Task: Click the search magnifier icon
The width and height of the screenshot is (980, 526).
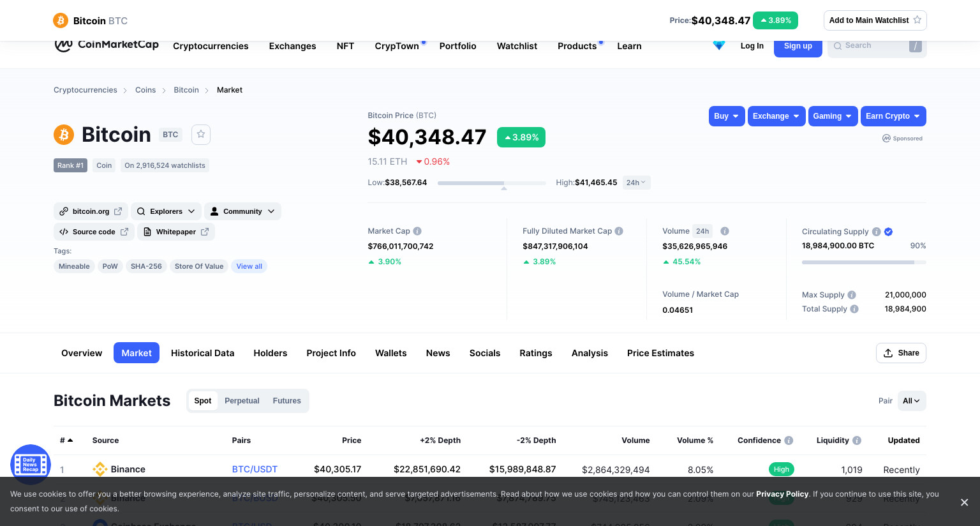Action: 838,46
